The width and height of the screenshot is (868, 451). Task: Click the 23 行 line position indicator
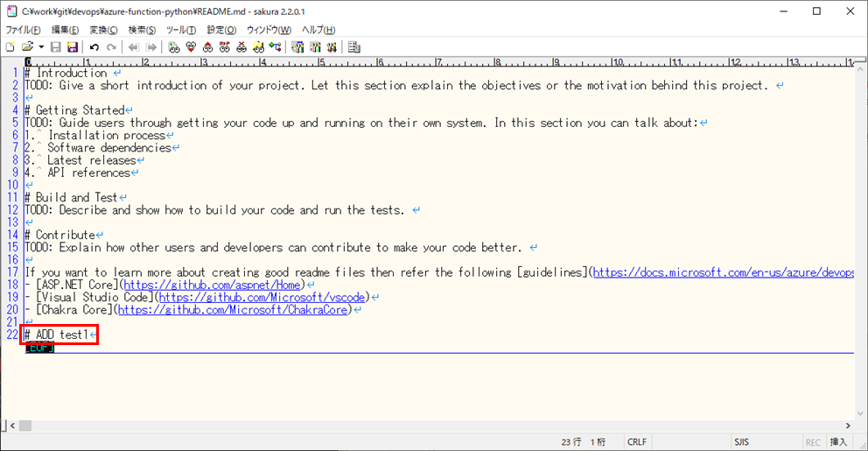571,441
